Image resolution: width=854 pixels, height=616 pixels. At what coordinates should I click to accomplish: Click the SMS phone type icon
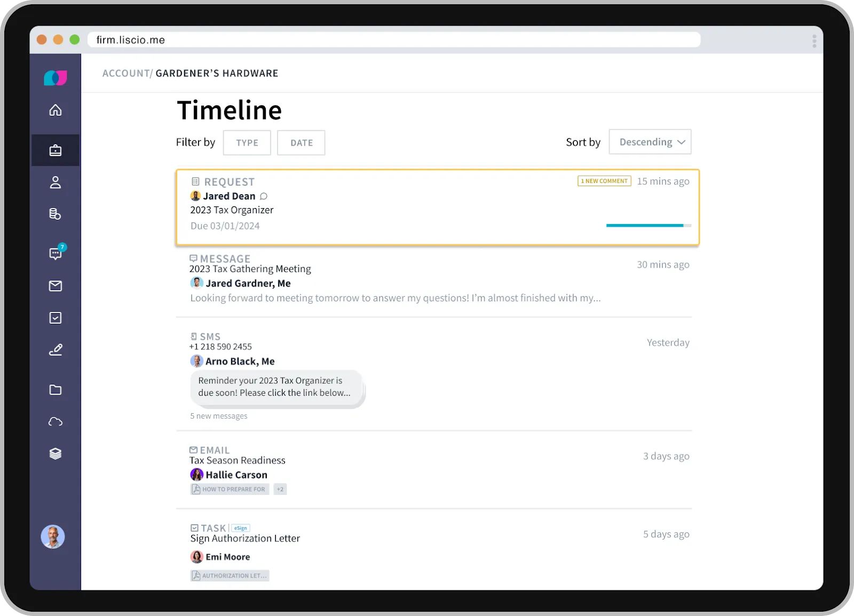pyautogui.click(x=194, y=337)
